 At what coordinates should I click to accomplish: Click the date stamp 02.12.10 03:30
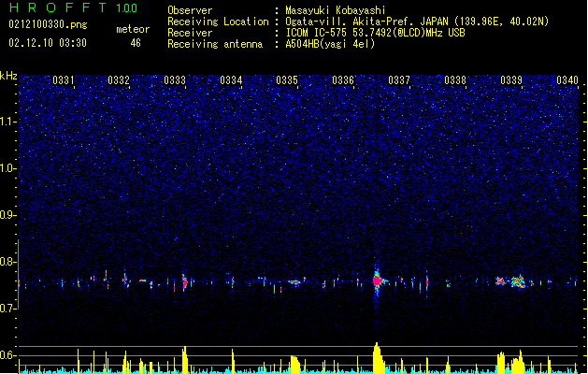tap(48, 43)
